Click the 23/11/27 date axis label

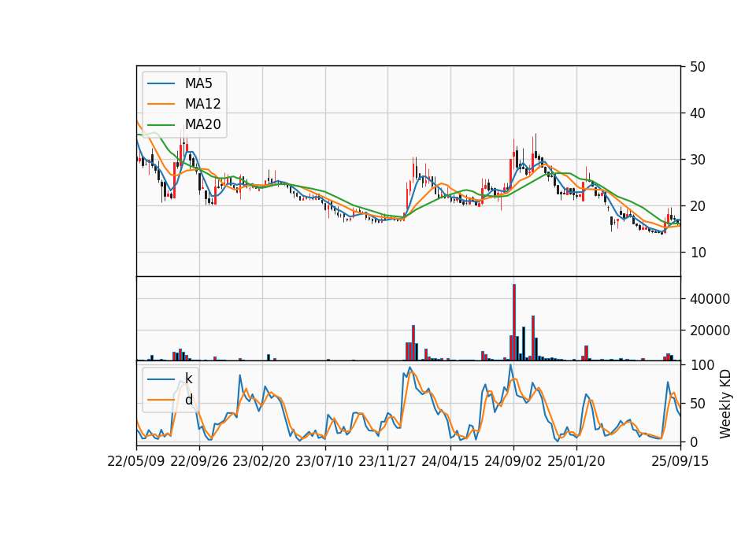coord(387,461)
